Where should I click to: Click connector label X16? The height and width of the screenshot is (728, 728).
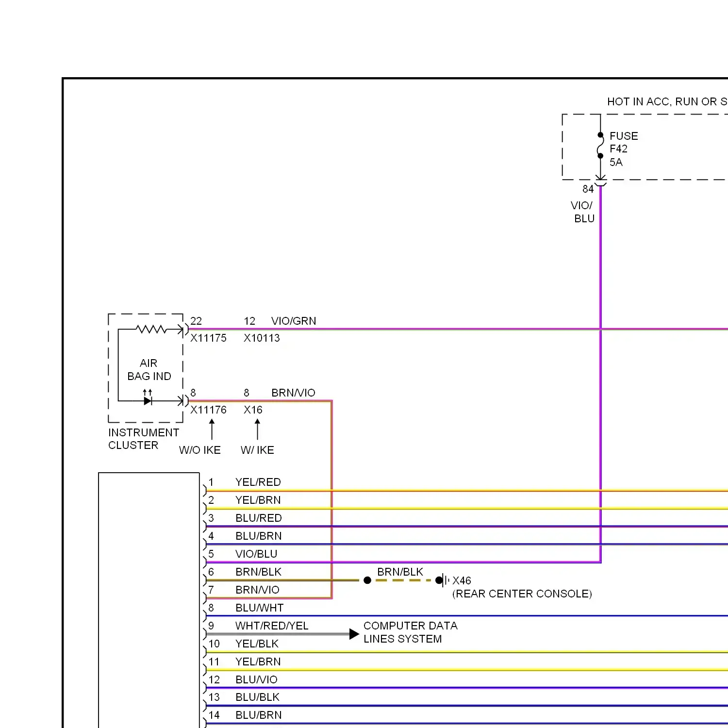coord(253,410)
